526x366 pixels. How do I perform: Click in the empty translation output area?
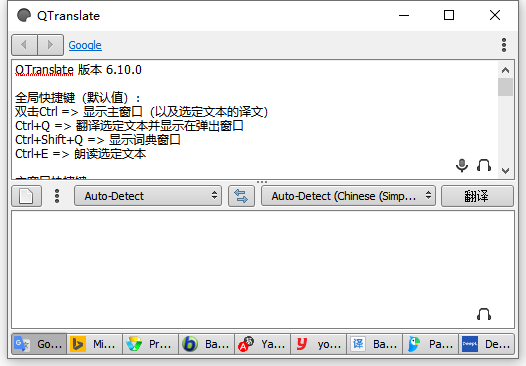263,270
